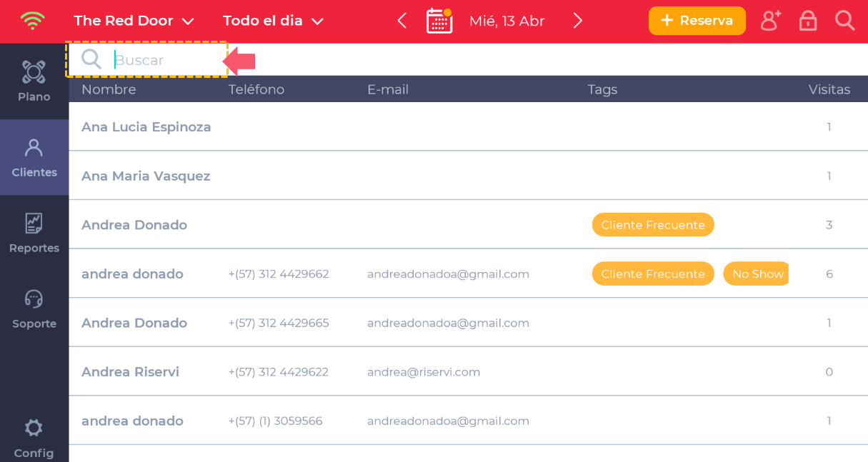Sort by Nombre column header
The height and width of the screenshot is (462, 868).
109,89
